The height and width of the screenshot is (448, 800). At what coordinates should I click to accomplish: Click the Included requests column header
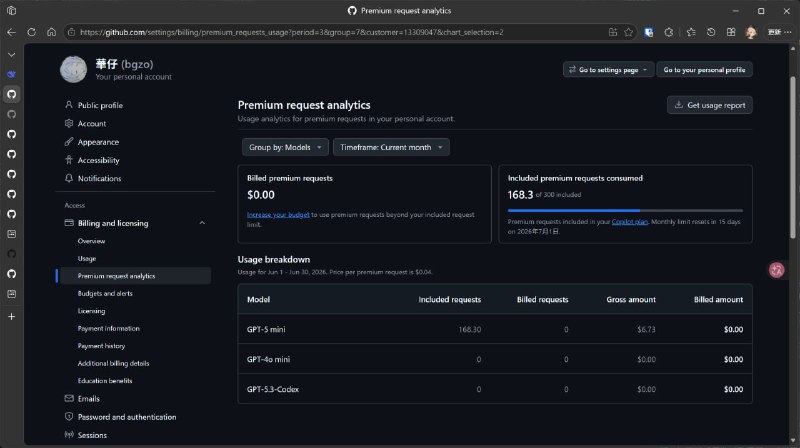click(449, 300)
